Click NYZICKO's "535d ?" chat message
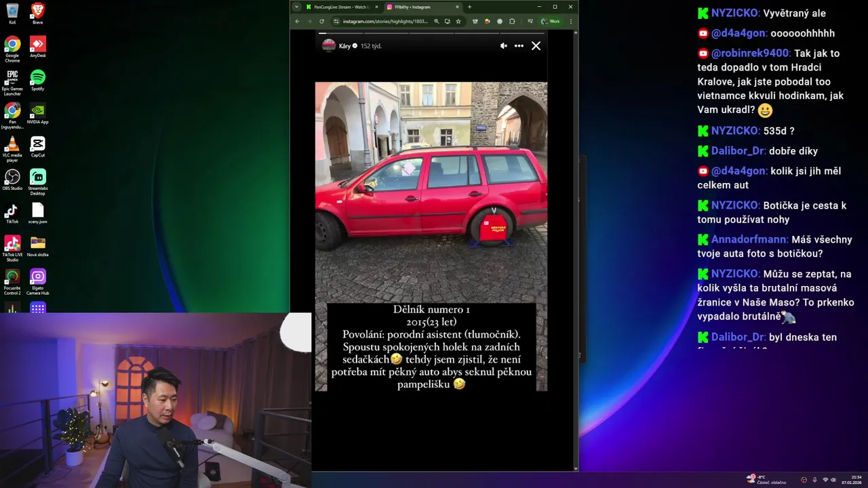This screenshot has width=868, height=488. coord(778,131)
